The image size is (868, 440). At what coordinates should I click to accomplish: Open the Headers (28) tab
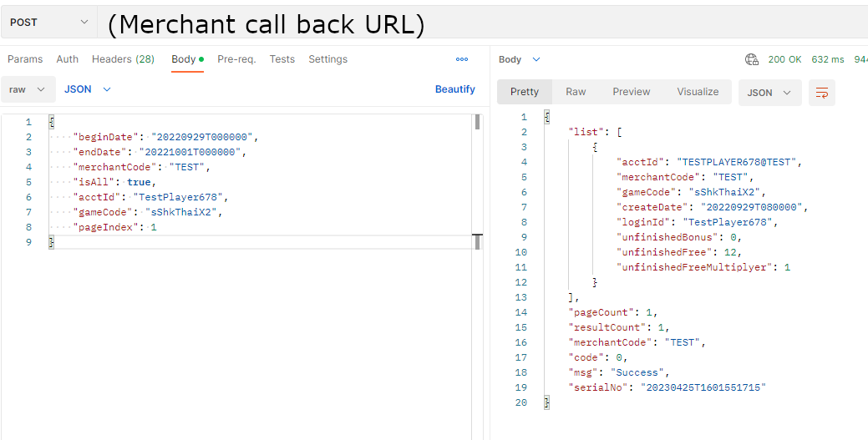123,59
